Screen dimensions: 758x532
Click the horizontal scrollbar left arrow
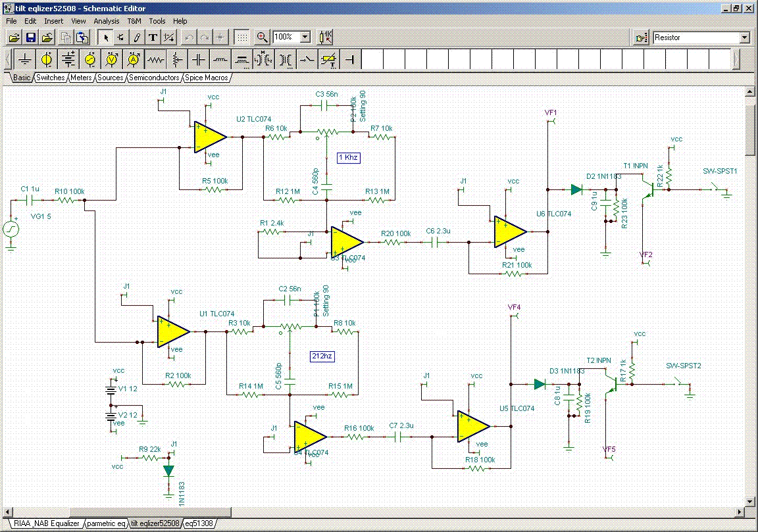[8, 512]
